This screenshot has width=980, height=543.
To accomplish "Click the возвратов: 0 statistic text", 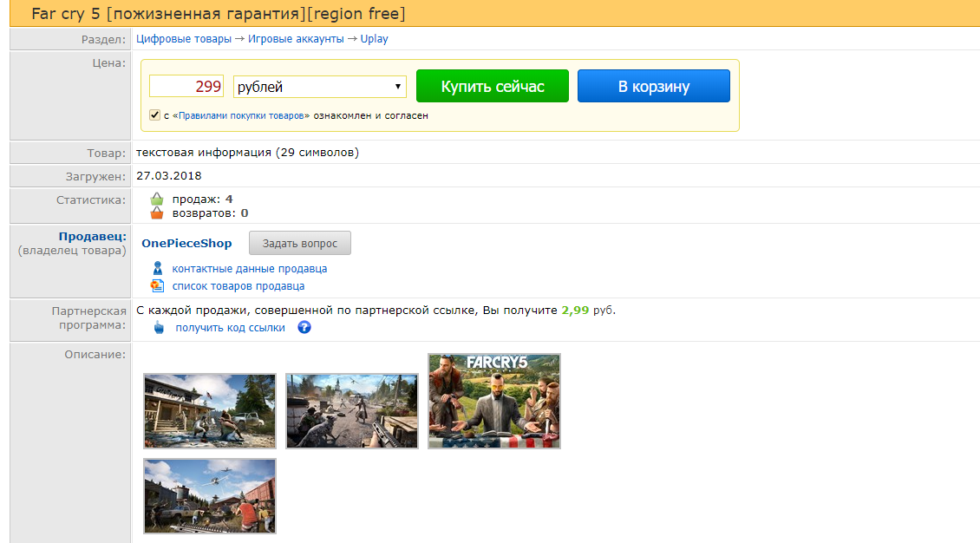I will (x=210, y=213).
